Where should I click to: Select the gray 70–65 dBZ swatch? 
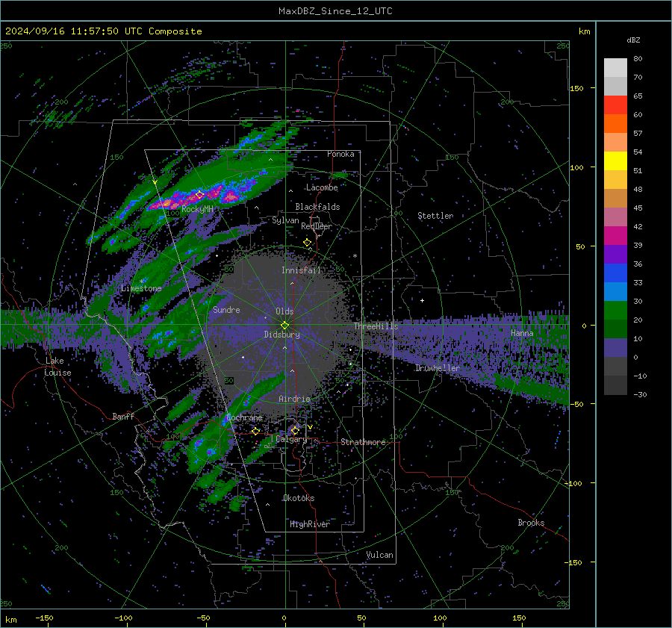point(615,86)
